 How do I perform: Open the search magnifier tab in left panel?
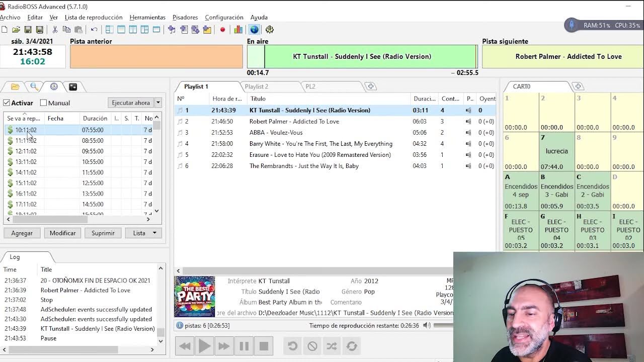pyautogui.click(x=34, y=86)
